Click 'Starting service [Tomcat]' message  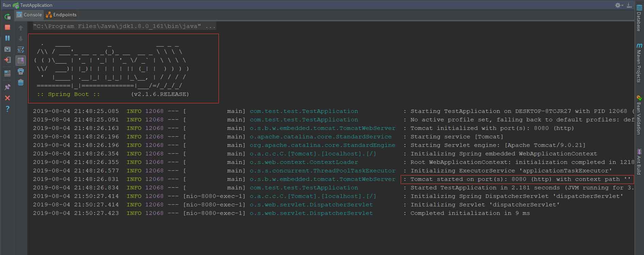[x=457, y=137]
